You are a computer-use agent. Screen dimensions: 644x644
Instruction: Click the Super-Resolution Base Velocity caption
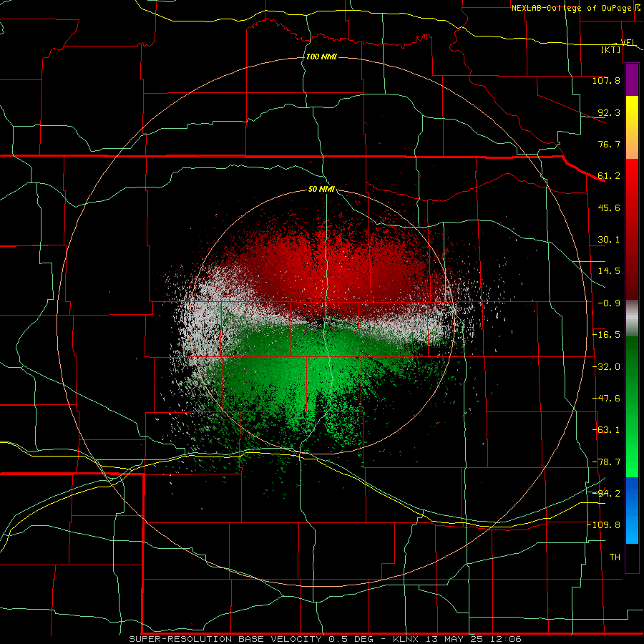(x=325, y=639)
